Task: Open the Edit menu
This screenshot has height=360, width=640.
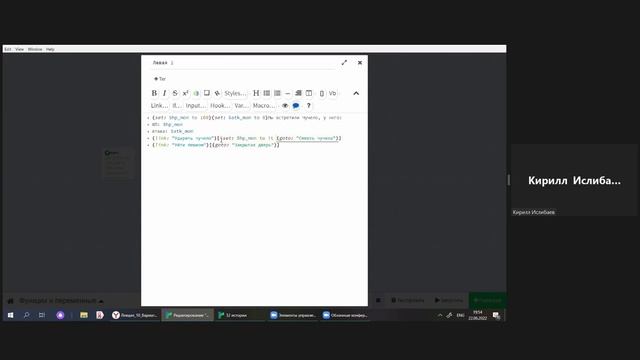Action: (8, 49)
